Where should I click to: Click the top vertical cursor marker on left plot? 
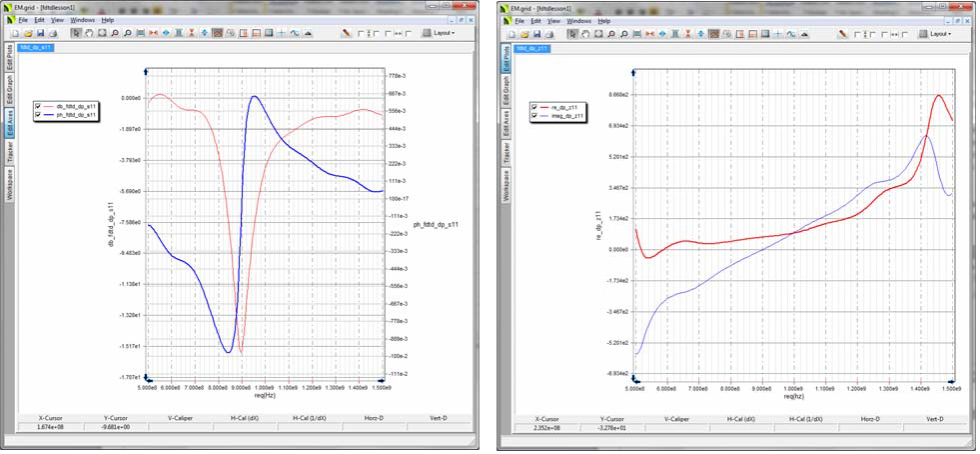coord(147,71)
